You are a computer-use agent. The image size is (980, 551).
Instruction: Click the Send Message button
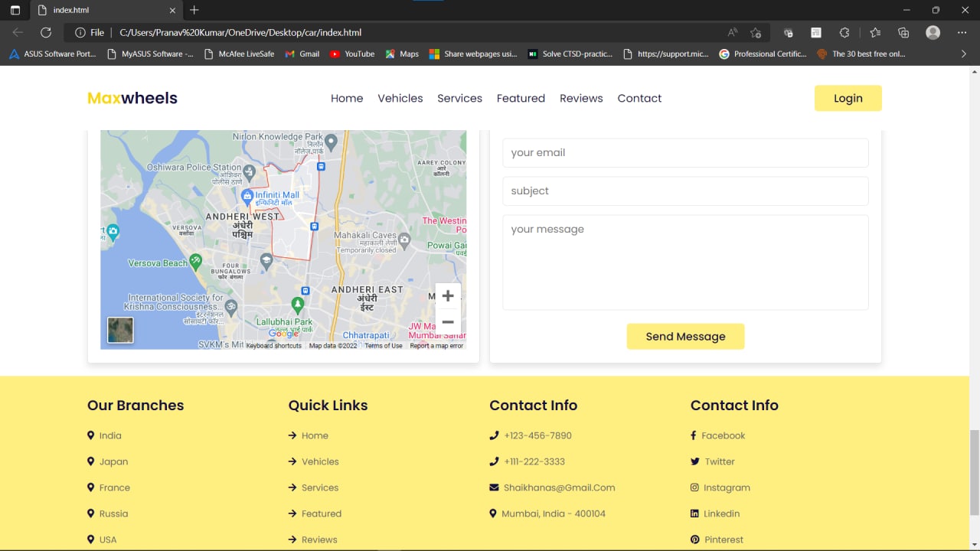(x=685, y=336)
